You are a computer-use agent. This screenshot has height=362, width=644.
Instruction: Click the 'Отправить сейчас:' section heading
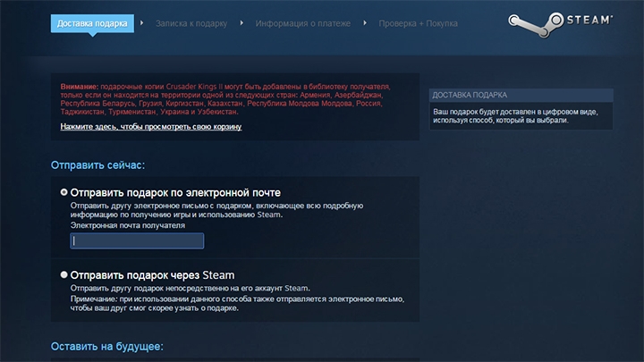click(97, 164)
